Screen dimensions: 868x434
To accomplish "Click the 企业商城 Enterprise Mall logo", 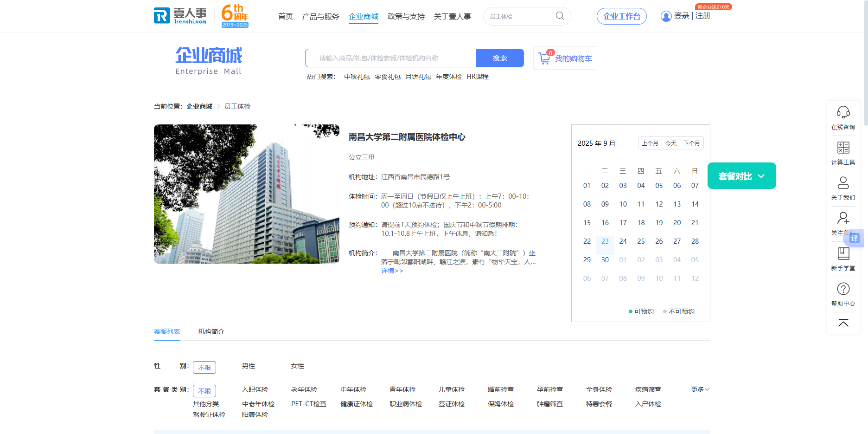I will pyautogui.click(x=209, y=61).
